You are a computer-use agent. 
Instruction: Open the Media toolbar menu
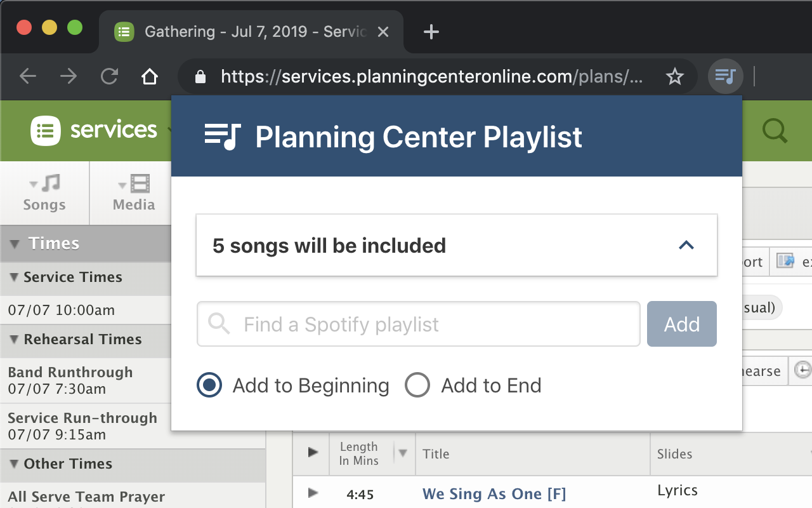click(134, 193)
